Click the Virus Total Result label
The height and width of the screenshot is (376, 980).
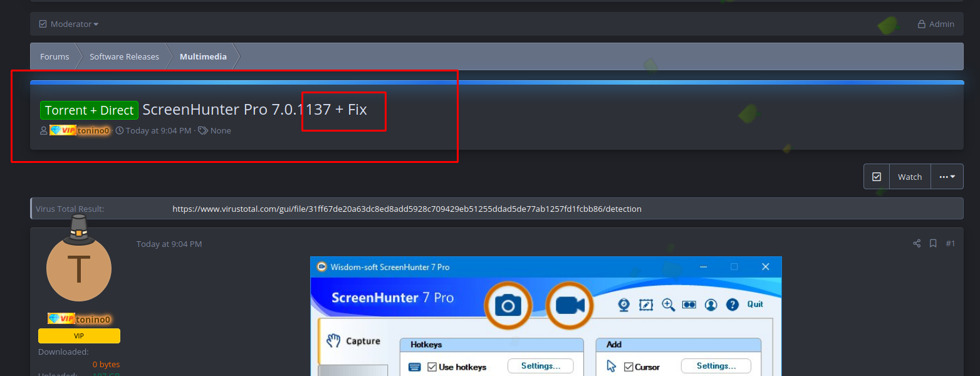[70, 209]
